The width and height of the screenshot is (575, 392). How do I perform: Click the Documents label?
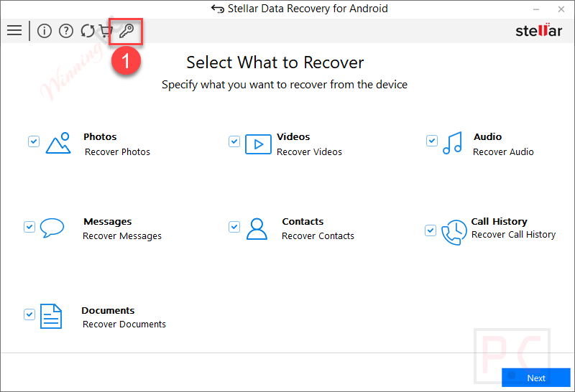[x=109, y=311]
